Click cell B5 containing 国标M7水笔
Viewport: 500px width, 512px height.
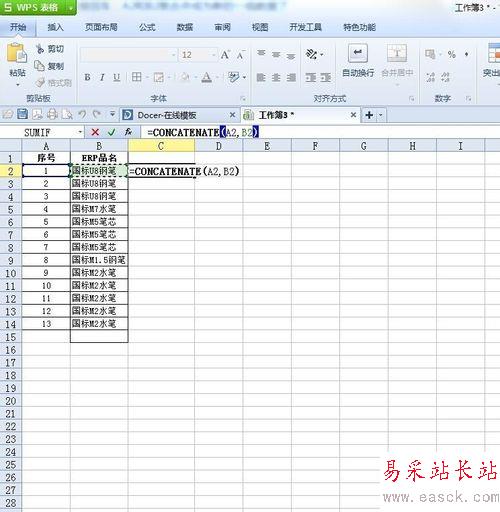(99, 209)
